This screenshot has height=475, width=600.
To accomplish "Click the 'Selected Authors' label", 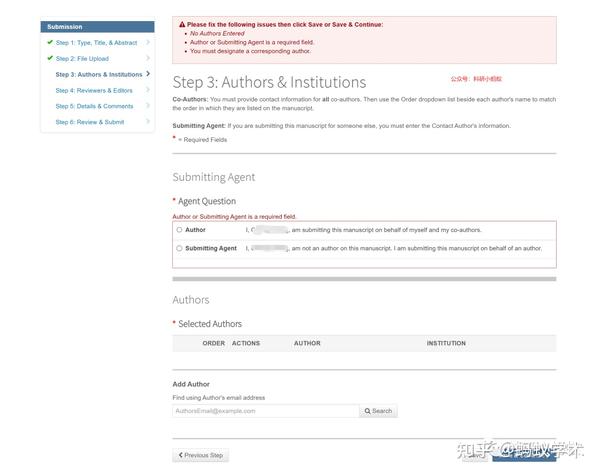I will coord(210,324).
